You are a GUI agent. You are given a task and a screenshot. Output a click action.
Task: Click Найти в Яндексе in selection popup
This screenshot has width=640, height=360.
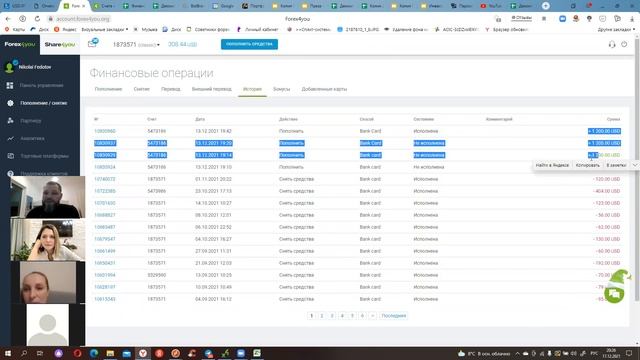coord(552,165)
